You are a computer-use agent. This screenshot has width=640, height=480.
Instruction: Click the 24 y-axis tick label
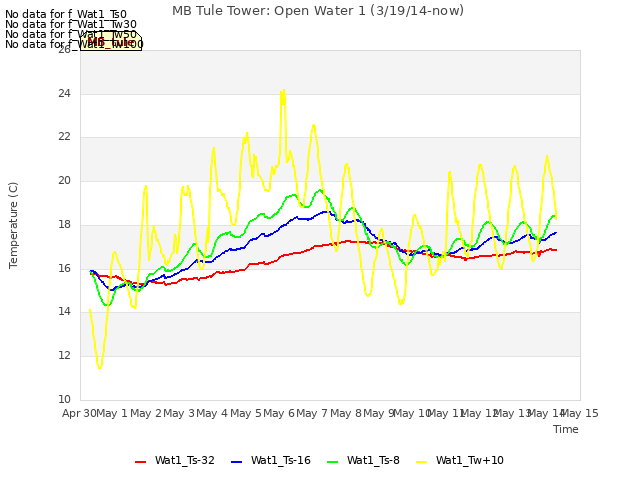tap(64, 93)
